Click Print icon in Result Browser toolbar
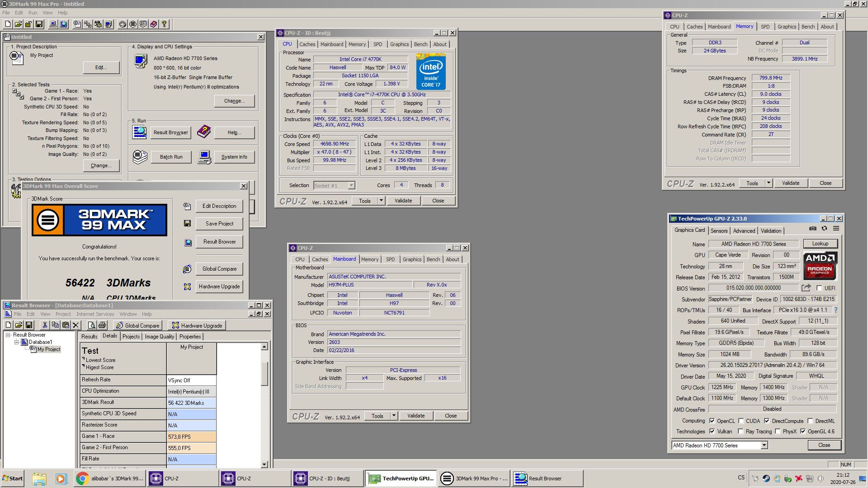The image size is (868, 488). pyautogui.click(x=102, y=325)
